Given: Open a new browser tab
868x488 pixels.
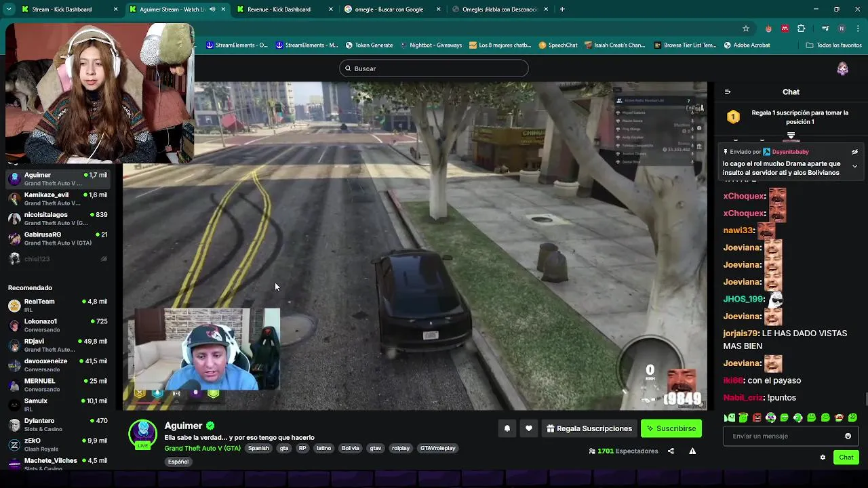Looking at the screenshot, I should [562, 9].
